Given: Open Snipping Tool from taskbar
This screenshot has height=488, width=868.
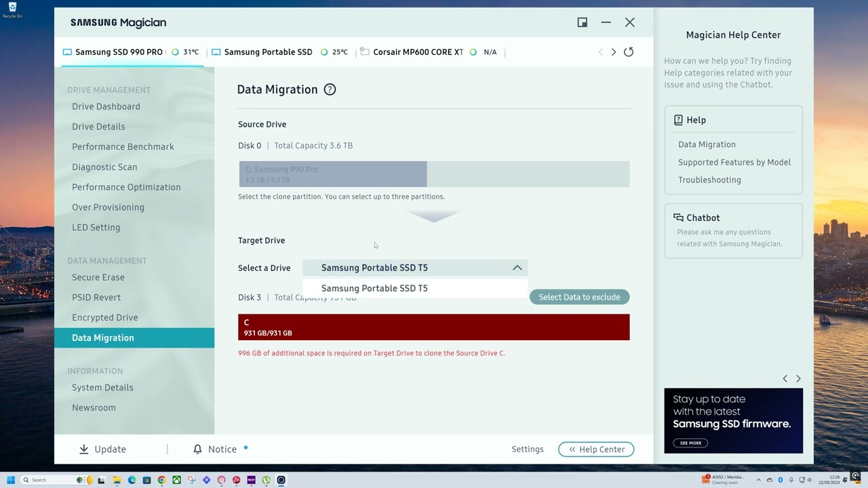Looking at the screenshot, I should coord(192,480).
